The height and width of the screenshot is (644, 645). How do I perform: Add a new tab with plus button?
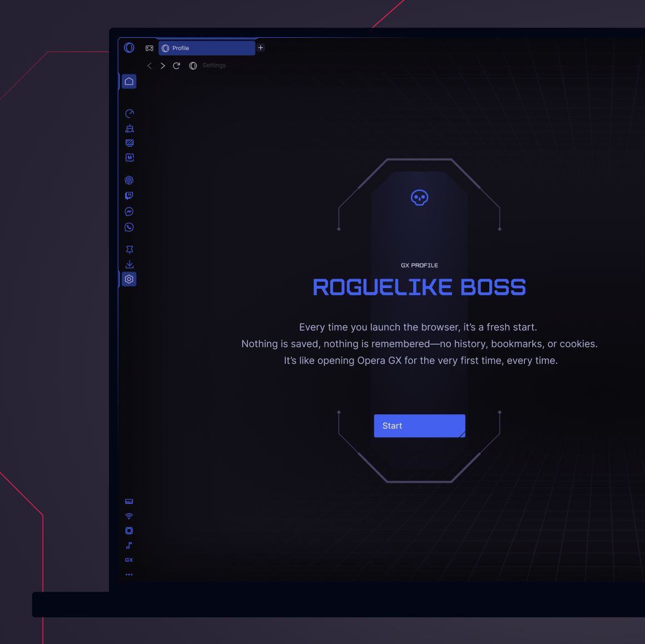(x=260, y=48)
